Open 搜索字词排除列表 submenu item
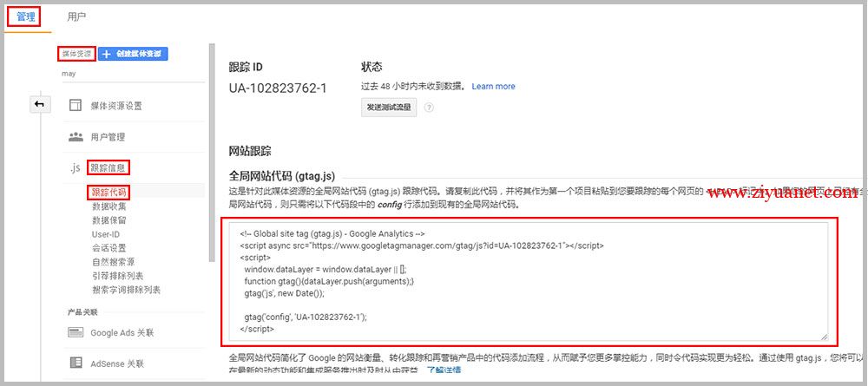 click(126, 289)
